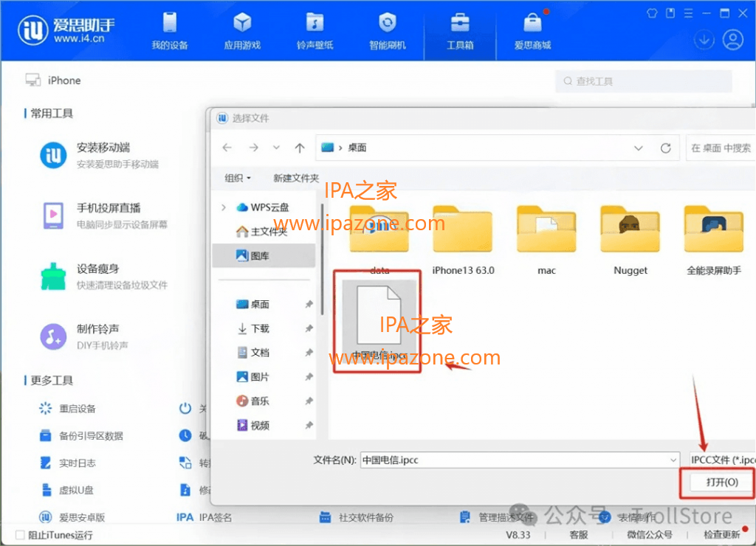Select the 中国电信.ipcc file
Screen dimensions: 756x546
(x=379, y=322)
